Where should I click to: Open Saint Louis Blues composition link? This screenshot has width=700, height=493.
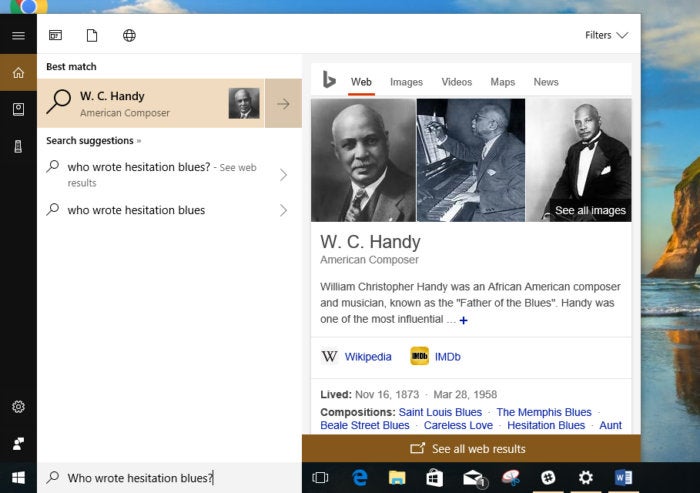pyautogui.click(x=440, y=412)
